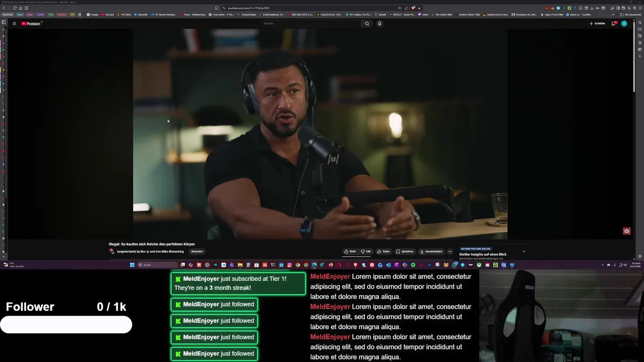Go back in browser history
The image size is (644, 362).
click(4, 8)
